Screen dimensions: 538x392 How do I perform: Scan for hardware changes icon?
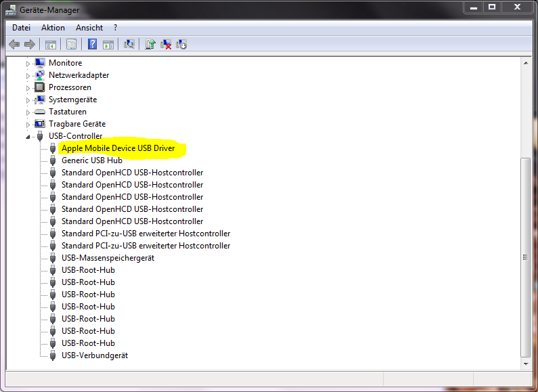click(x=129, y=44)
